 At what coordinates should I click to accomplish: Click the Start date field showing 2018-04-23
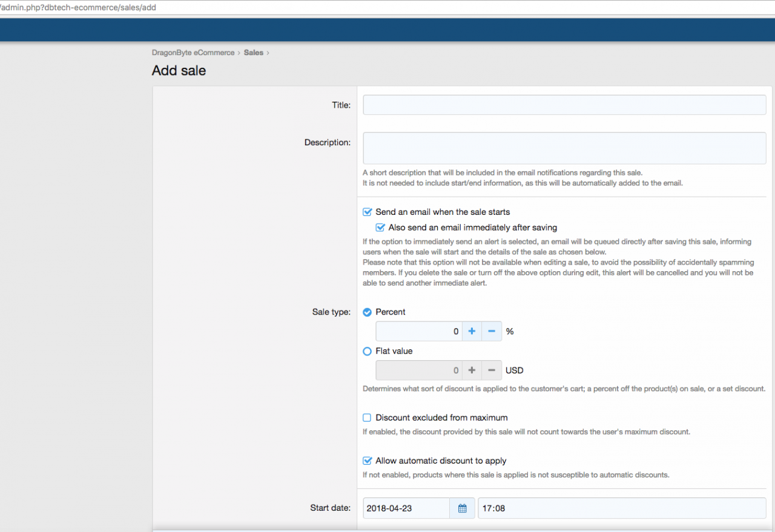coord(406,508)
